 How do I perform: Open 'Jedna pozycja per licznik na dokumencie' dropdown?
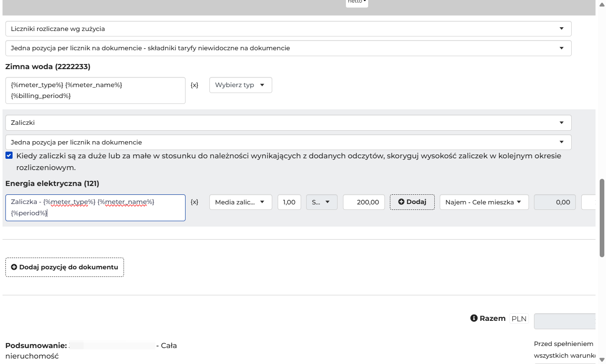pos(288,142)
